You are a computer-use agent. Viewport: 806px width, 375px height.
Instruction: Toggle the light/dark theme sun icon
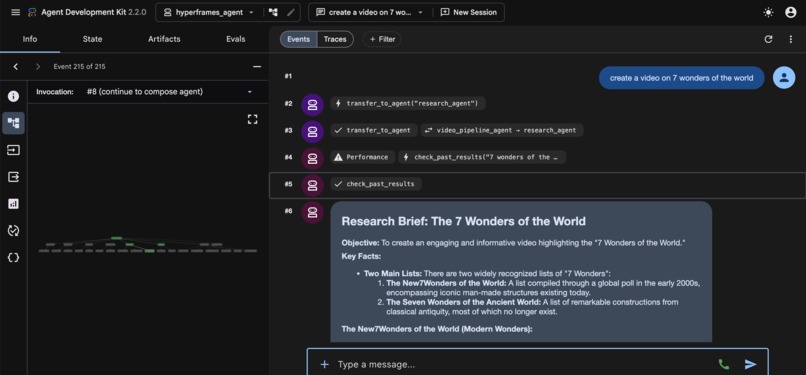click(x=768, y=12)
